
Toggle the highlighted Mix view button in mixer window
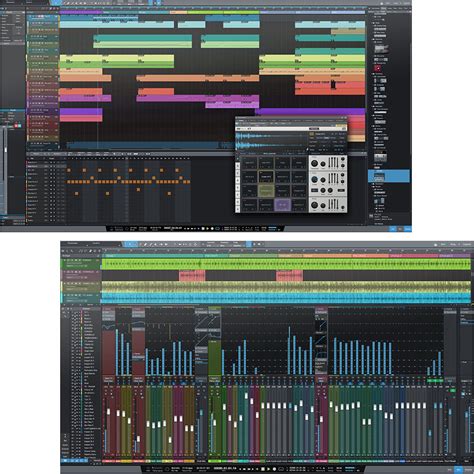click(x=459, y=470)
